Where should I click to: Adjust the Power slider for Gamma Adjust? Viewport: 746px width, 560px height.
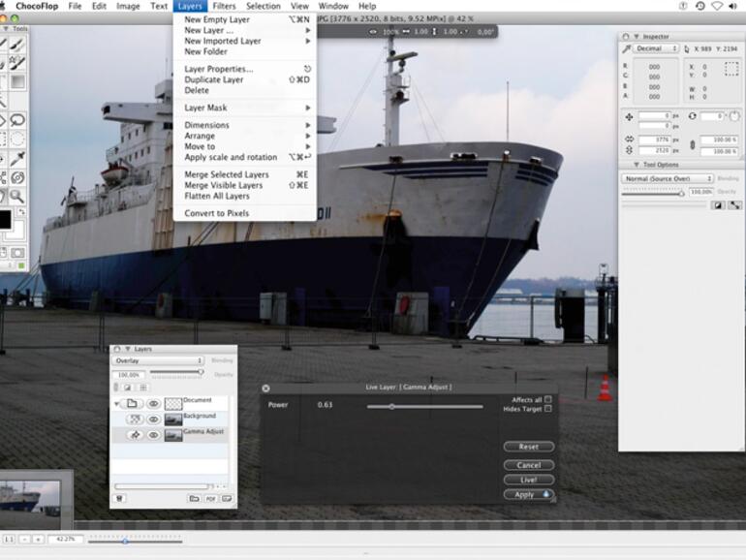[391, 406]
